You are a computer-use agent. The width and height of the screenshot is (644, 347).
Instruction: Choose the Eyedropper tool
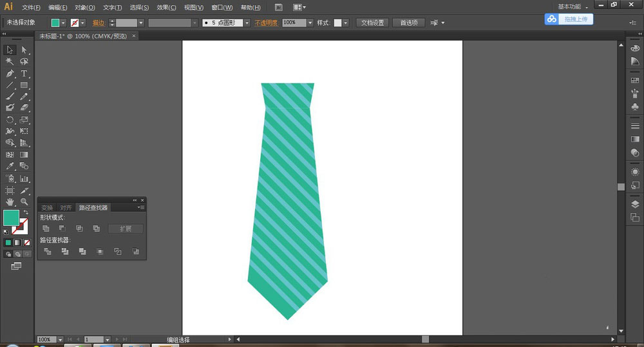pyautogui.click(x=10, y=166)
